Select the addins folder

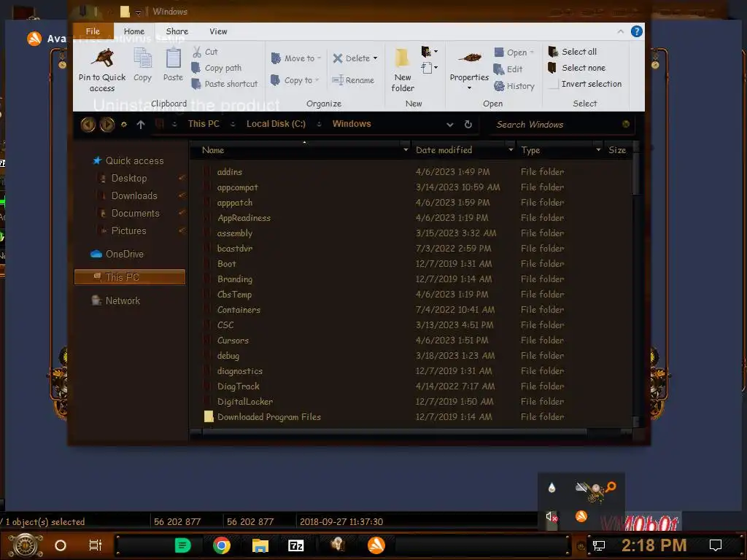(230, 172)
